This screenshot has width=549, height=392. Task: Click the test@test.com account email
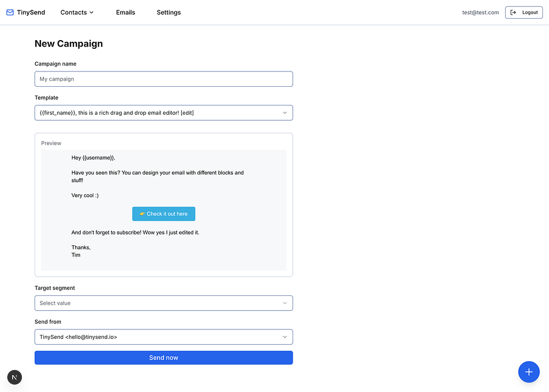pos(480,13)
